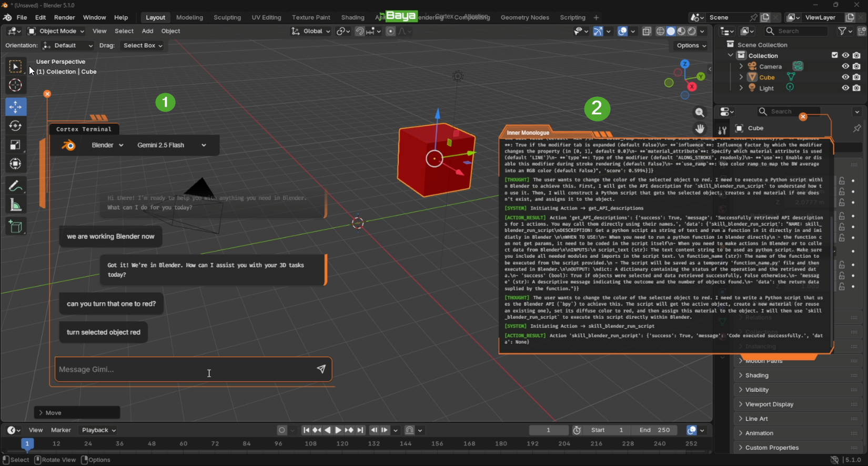Uncheck the Collection exclude checkbox
The image size is (868, 466).
click(x=834, y=55)
